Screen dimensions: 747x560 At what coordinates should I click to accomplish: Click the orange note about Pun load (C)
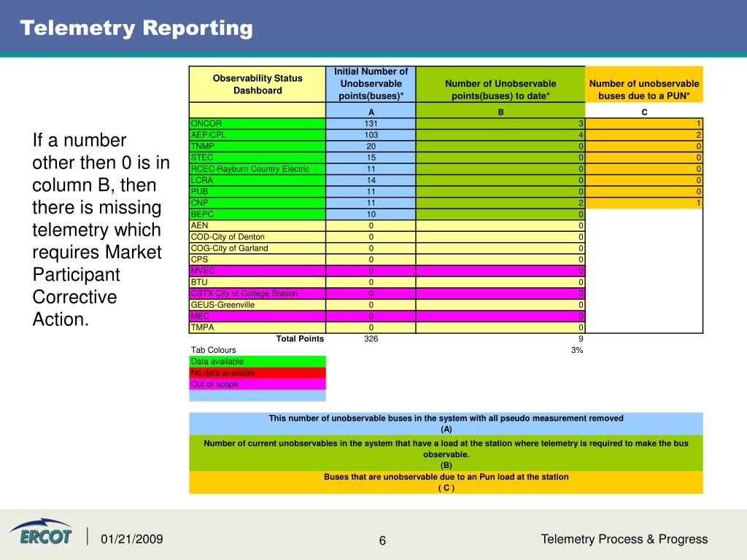click(446, 483)
